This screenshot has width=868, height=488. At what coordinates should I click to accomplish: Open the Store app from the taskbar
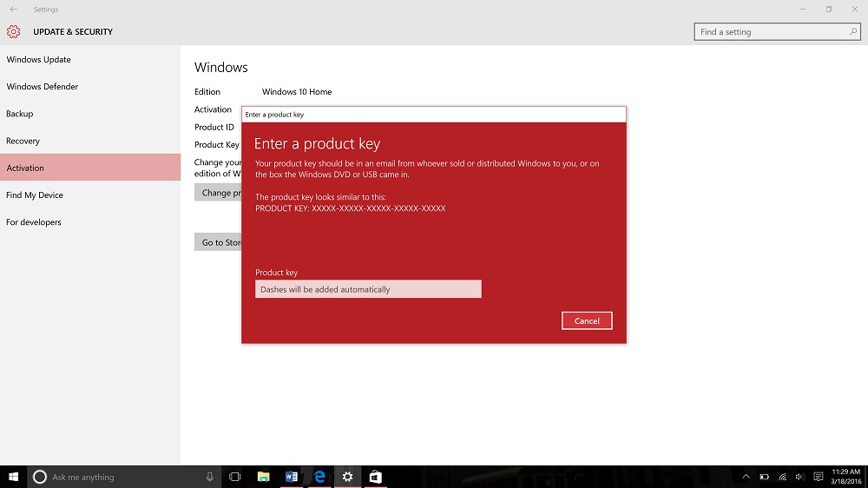[x=375, y=477]
